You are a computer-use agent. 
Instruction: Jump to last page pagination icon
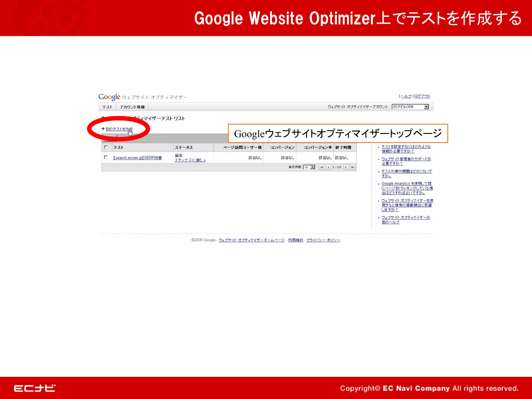point(353,167)
